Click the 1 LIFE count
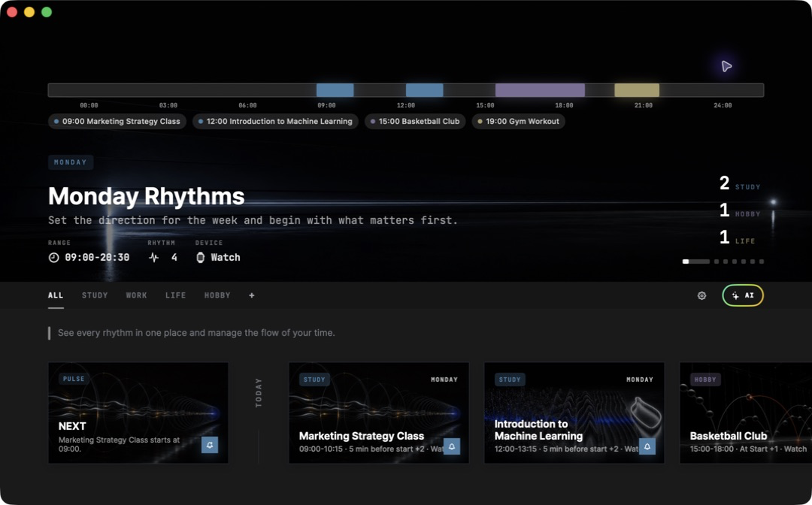This screenshot has width=812, height=505. [738, 237]
